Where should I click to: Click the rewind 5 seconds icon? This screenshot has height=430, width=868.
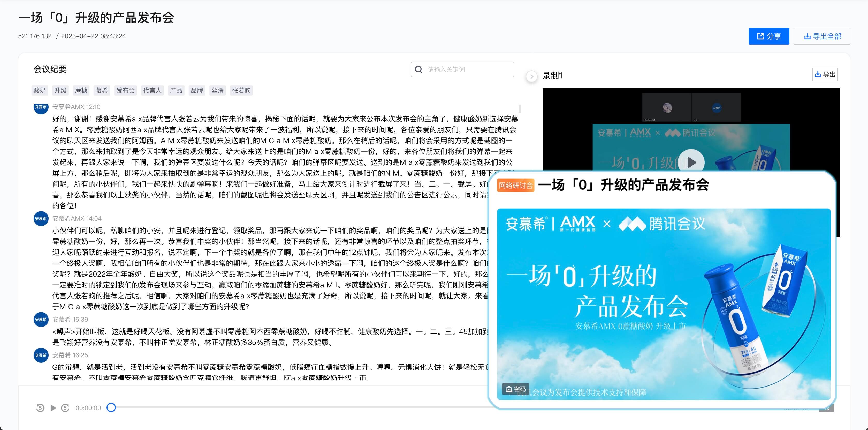[x=40, y=408]
